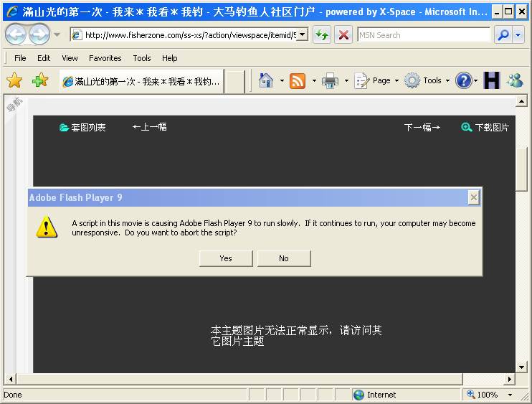
Task: Click the Internet security zone indicator
Action: [374, 395]
